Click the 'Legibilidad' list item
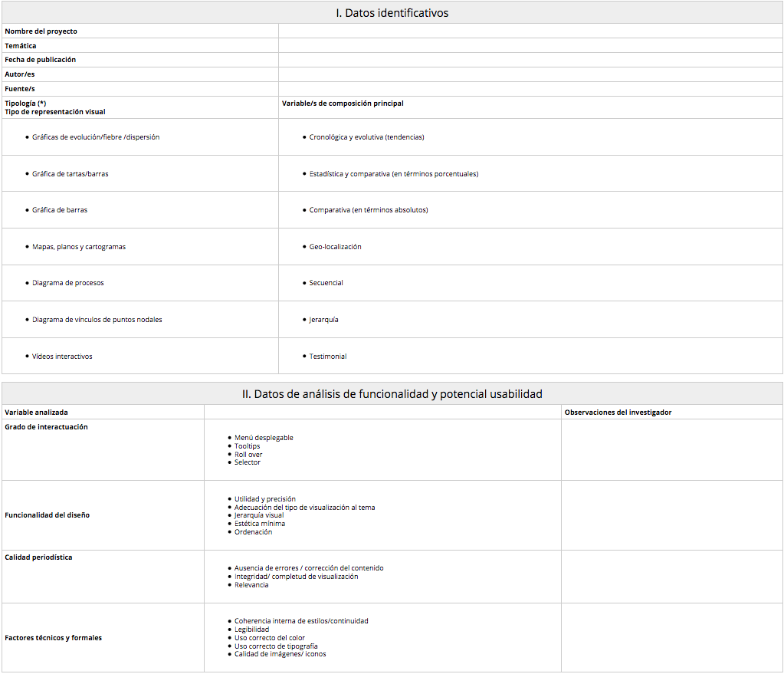The width and height of the screenshot is (784, 674). [251, 630]
